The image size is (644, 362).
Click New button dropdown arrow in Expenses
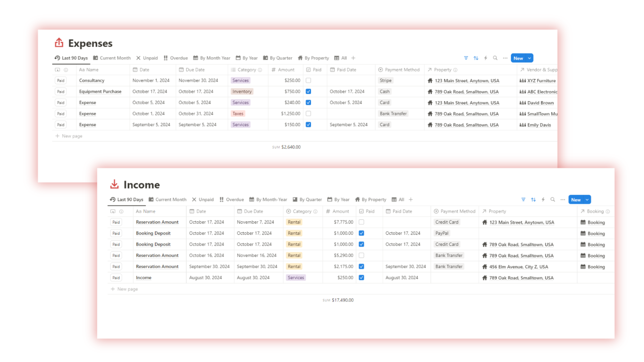click(529, 58)
